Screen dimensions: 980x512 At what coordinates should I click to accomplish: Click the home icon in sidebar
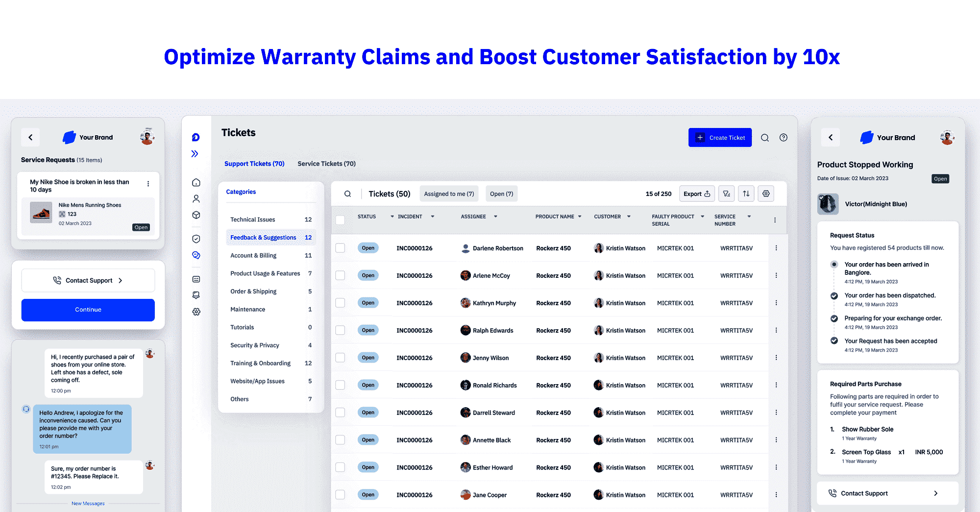[196, 183]
